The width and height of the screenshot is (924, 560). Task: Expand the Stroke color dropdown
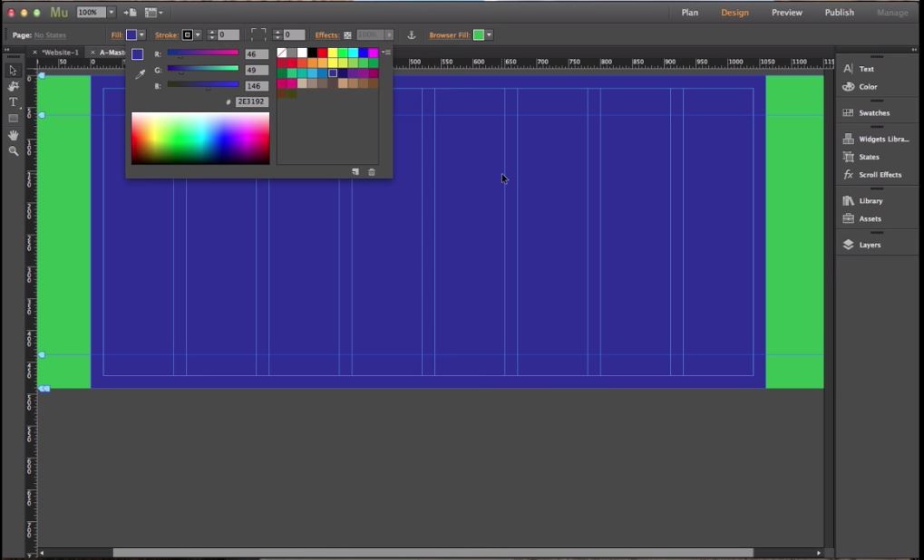(198, 35)
